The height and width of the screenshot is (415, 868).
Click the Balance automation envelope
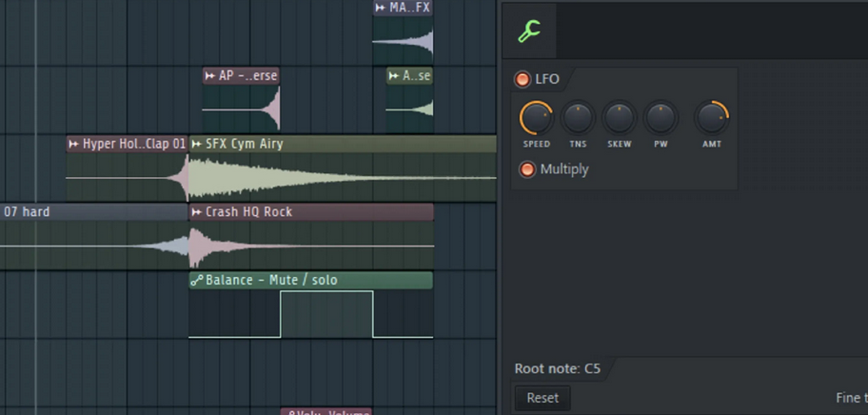[x=311, y=314]
